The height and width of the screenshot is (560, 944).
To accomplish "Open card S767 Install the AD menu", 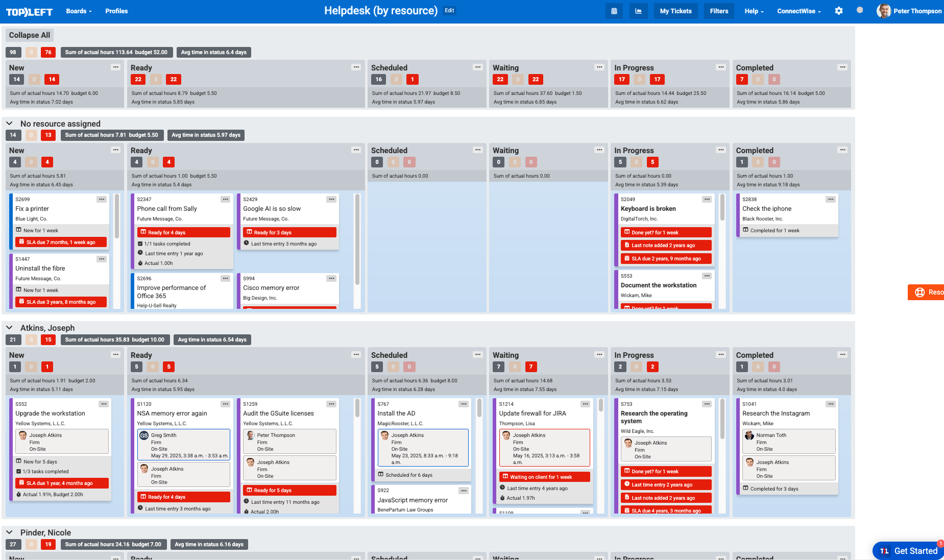I will (x=464, y=404).
